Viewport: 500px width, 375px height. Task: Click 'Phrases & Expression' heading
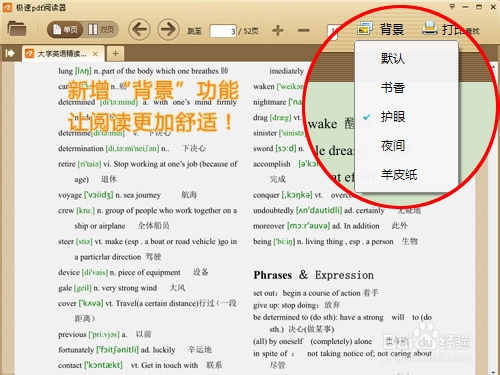[x=313, y=275]
